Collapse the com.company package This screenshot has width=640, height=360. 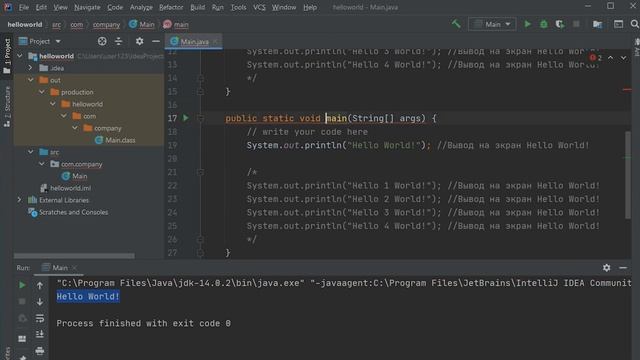coord(42,164)
